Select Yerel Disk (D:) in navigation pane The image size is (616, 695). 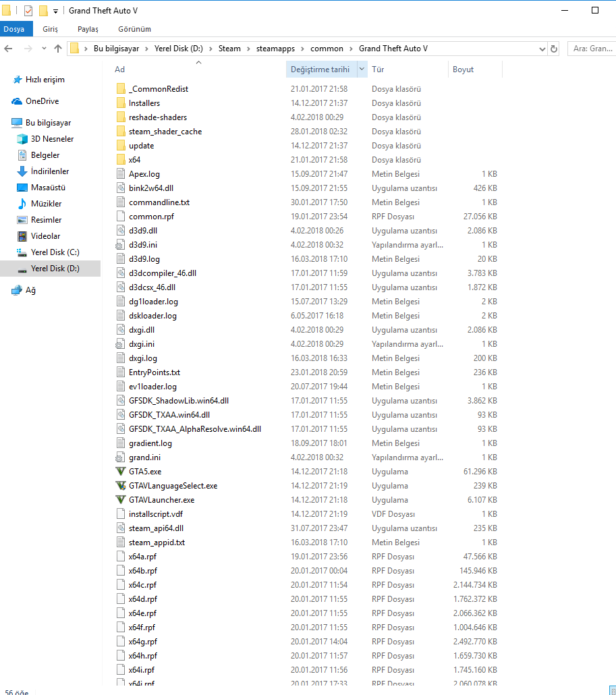click(55, 269)
